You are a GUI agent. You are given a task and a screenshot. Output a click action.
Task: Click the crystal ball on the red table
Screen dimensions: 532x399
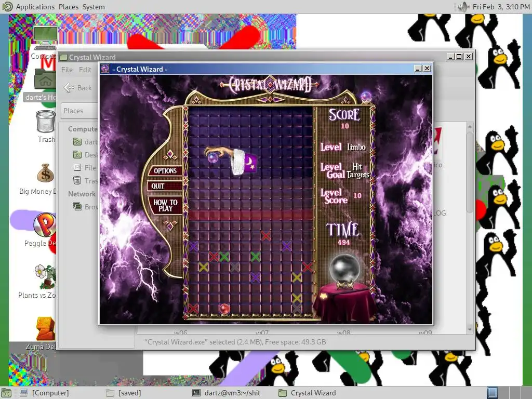point(344,269)
